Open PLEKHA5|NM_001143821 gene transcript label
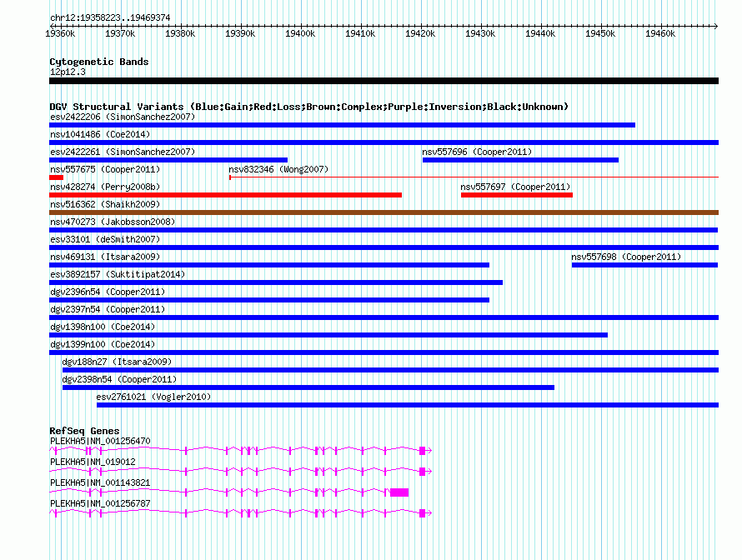742x560 pixels. pos(100,482)
